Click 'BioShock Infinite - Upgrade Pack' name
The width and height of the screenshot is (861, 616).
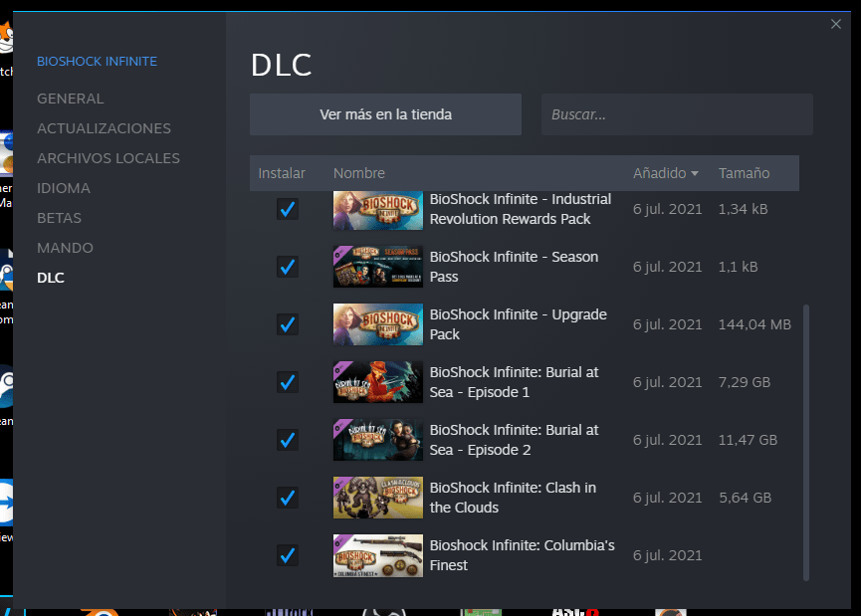518,324
